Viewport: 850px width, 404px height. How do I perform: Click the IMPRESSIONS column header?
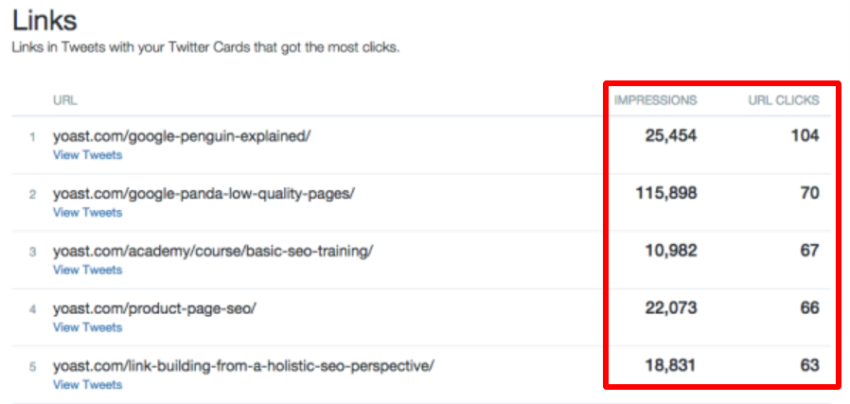655,100
